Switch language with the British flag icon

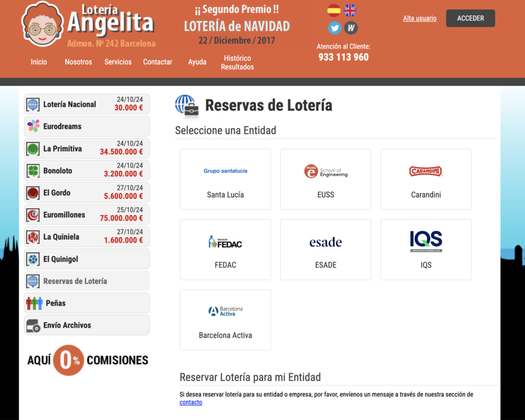click(350, 10)
